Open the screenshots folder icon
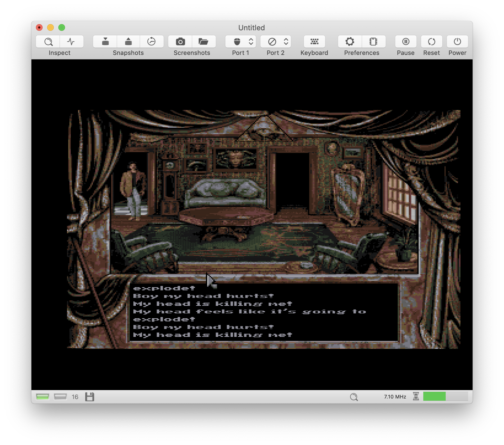Viewport: 504px width, 445px height. 204,42
